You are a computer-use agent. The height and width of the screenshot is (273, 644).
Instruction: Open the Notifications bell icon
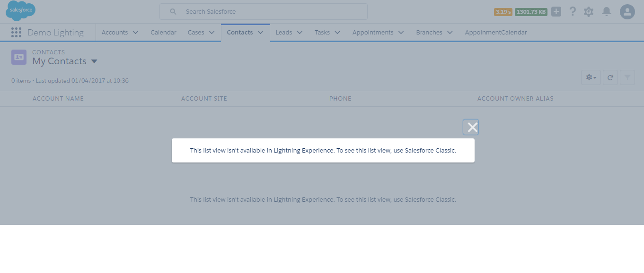click(607, 12)
